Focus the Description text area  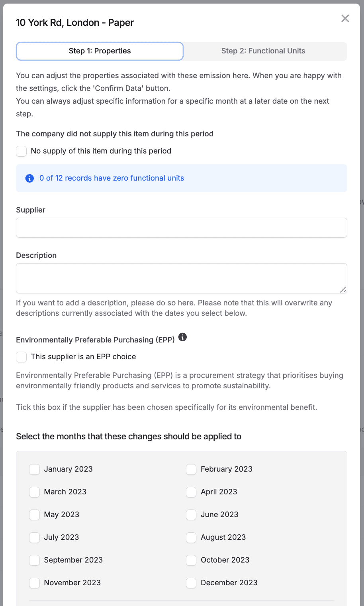click(182, 278)
